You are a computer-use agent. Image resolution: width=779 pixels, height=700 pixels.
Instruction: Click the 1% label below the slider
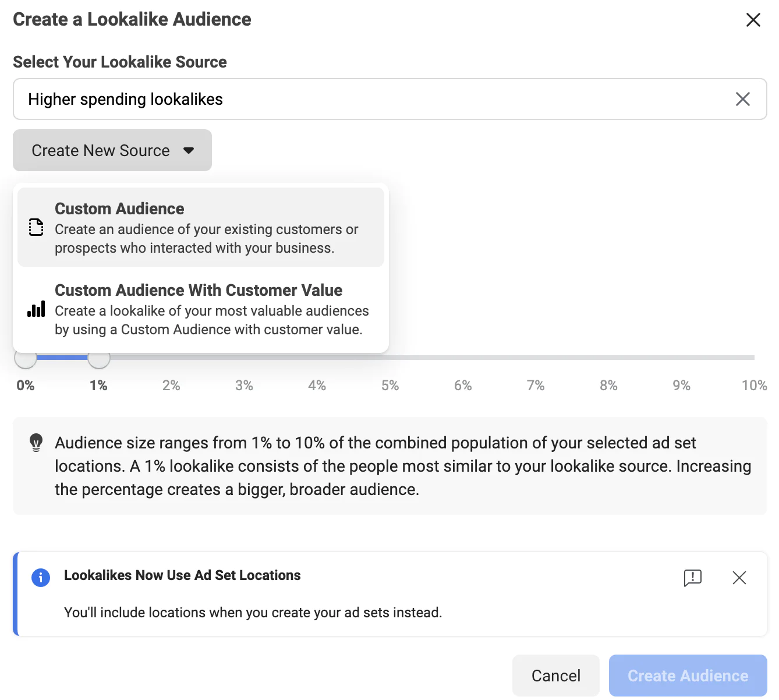pyautogui.click(x=98, y=385)
